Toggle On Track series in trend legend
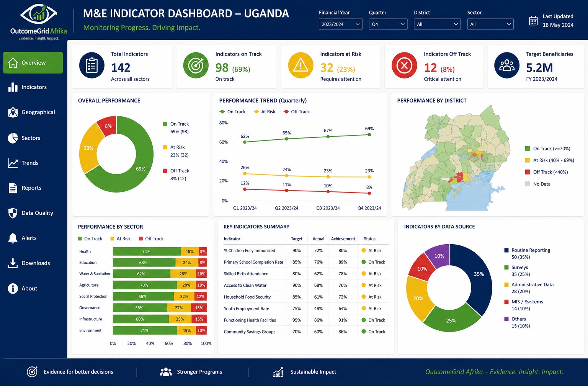The width and height of the screenshot is (588, 392). click(232, 112)
